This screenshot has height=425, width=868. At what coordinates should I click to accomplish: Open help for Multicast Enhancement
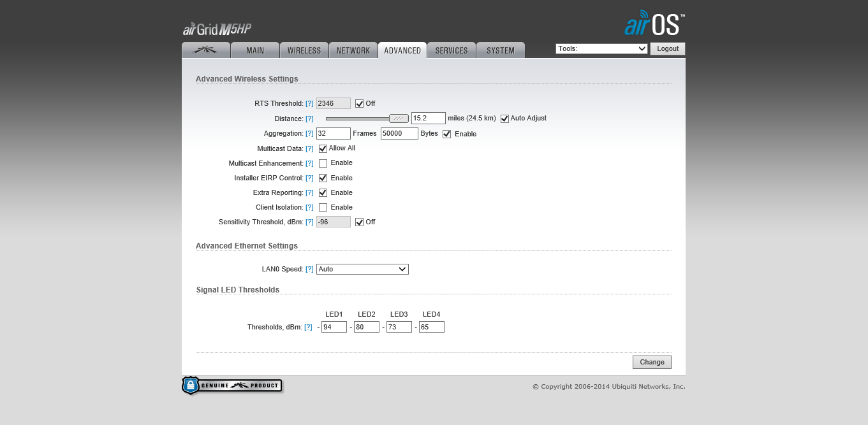point(309,163)
